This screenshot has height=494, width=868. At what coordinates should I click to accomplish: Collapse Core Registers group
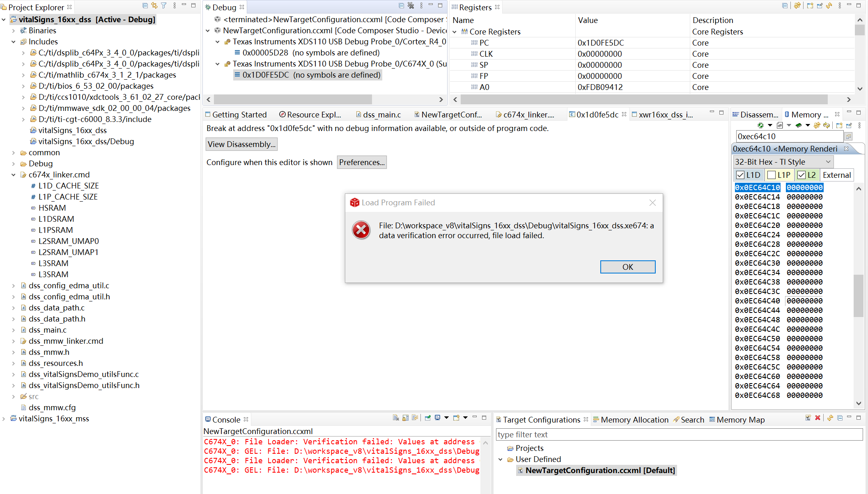click(x=455, y=32)
